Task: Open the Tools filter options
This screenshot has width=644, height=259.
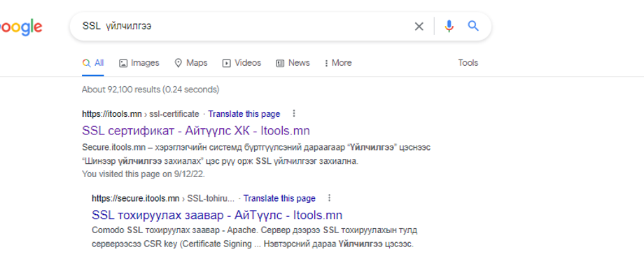Action: click(468, 63)
